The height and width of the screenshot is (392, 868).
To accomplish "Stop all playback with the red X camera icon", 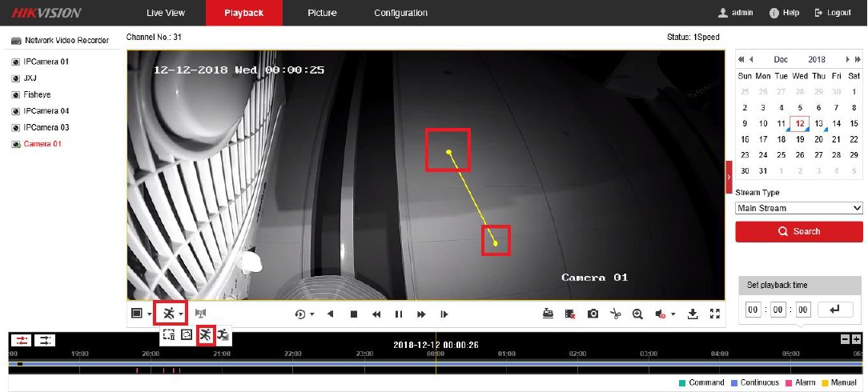I will point(570,314).
